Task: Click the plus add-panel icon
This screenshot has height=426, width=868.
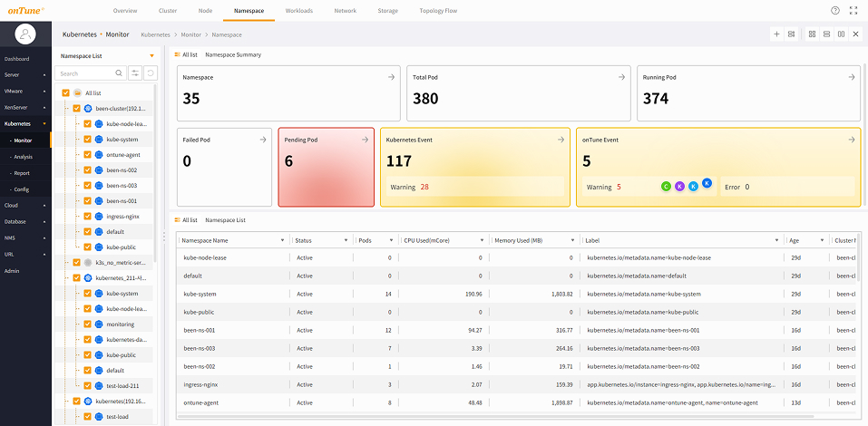Action: [x=776, y=34]
